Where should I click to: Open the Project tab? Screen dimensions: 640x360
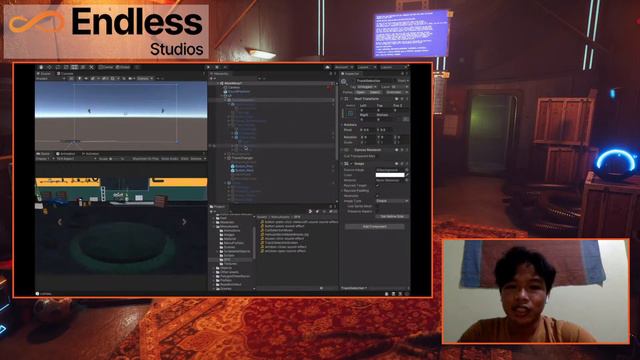click(218, 207)
